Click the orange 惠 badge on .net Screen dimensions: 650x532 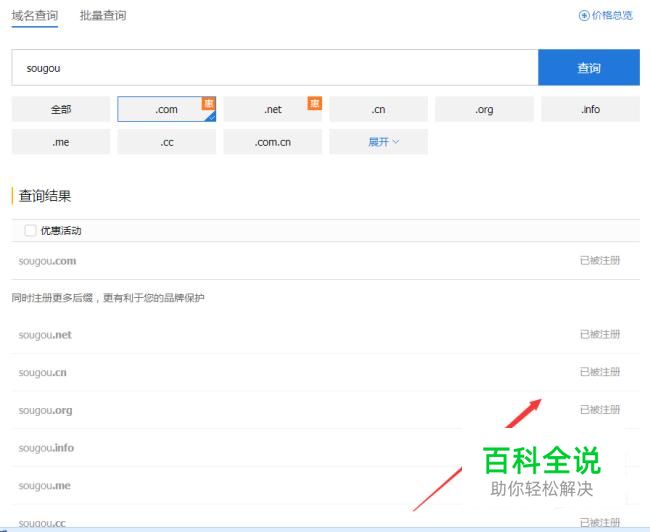pos(315,103)
